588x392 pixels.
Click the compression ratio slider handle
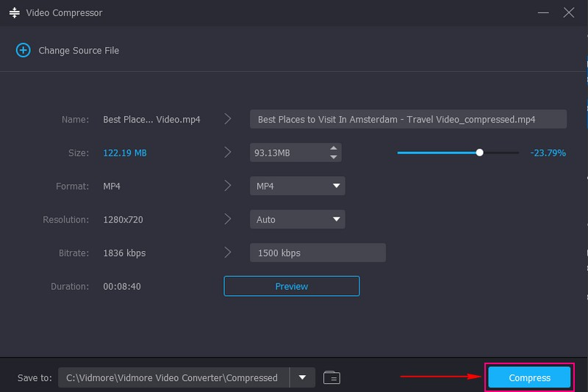pyautogui.click(x=480, y=153)
